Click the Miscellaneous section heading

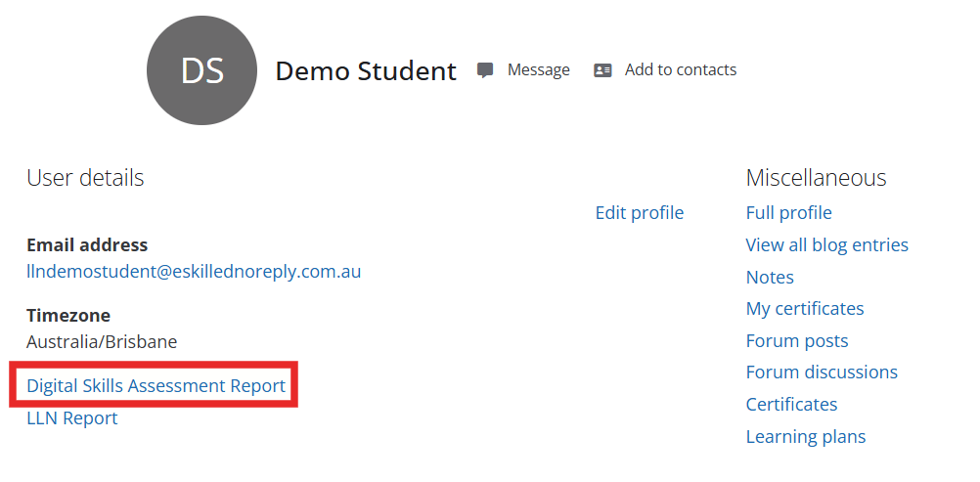[x=816, y=178]
